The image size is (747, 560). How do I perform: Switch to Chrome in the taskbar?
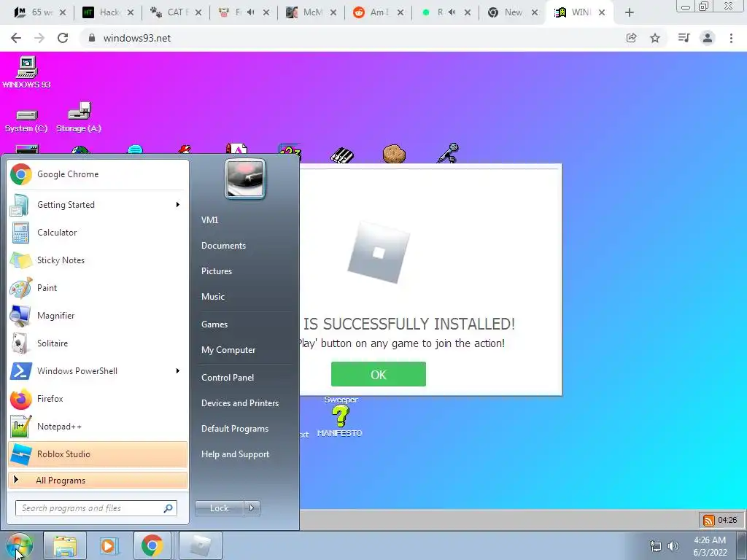point(152,545)
